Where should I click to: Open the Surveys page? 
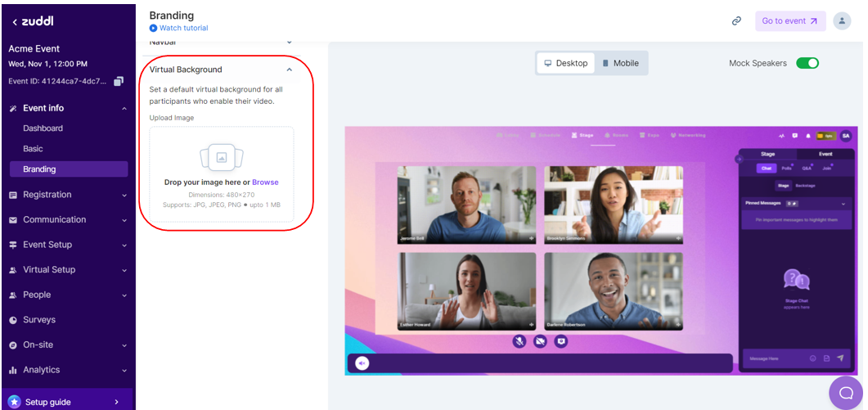pyautogui.click(x=39, y=320)
